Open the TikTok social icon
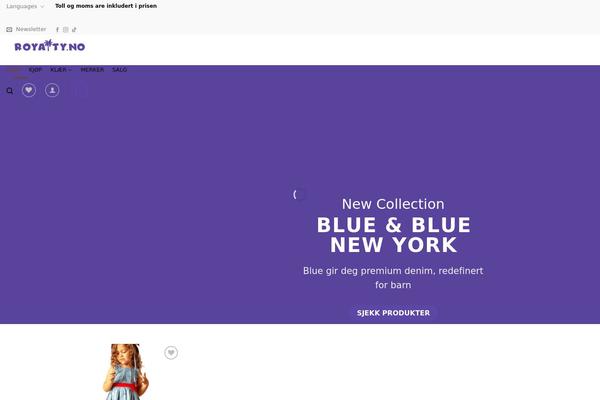Image resolution: width=600 pixels, height=400 pixels. tap(74, 29)
